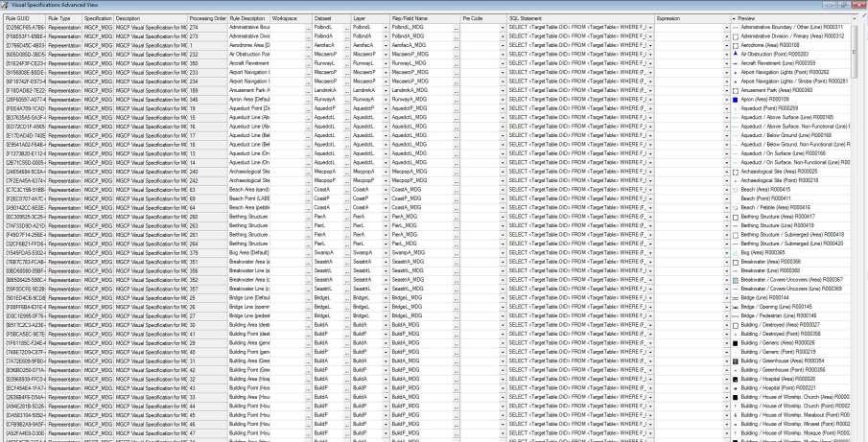This screenshot has width=868, height=442.
Task: Click the Breakwater / Covers-Uncovers (Area) symbol preview
Action: [x=735, y=280]
